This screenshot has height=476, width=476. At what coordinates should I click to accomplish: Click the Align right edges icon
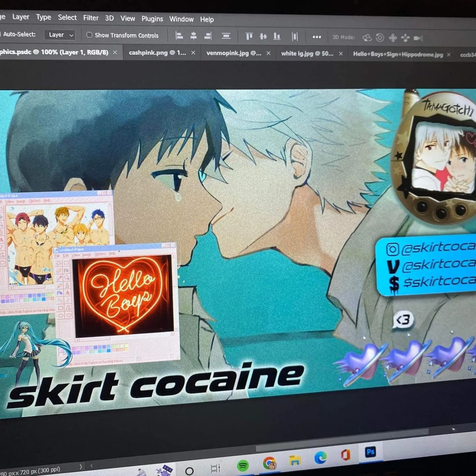(x=208, y=37)
